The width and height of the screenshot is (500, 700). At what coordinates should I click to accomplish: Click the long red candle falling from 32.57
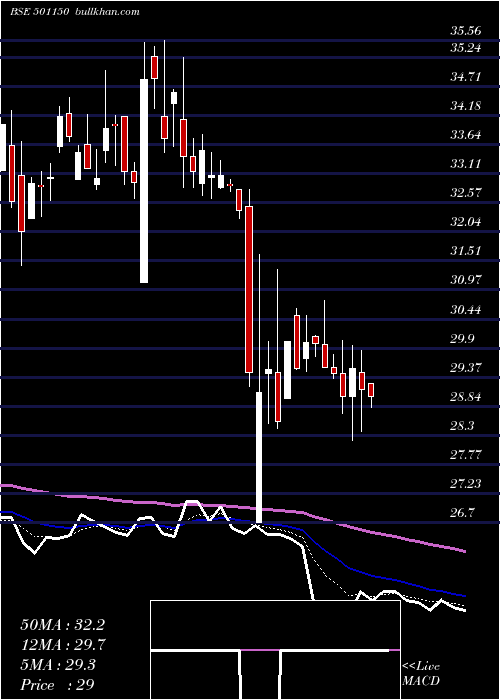coord(249,289)
